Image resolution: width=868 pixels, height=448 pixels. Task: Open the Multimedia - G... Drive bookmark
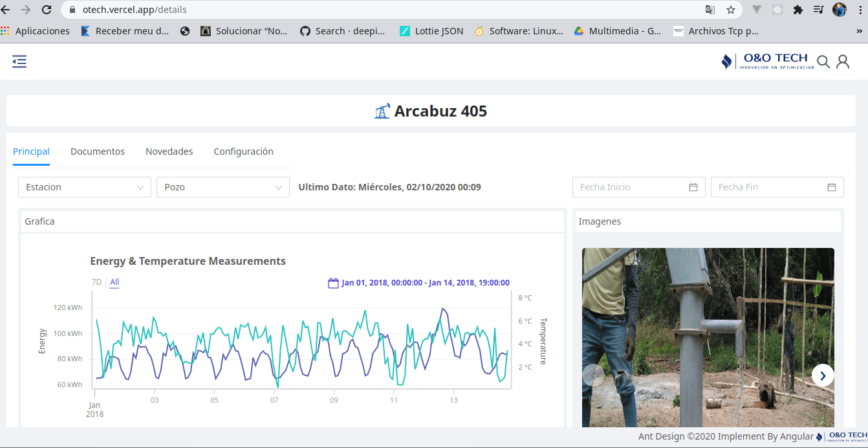pos(618,30)
